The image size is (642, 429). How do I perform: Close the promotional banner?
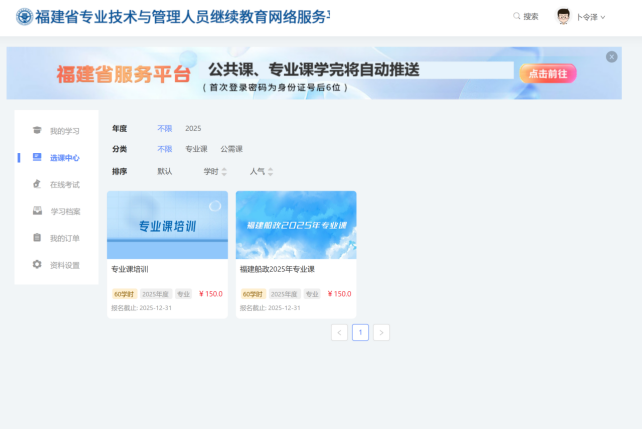coord(612,57)
